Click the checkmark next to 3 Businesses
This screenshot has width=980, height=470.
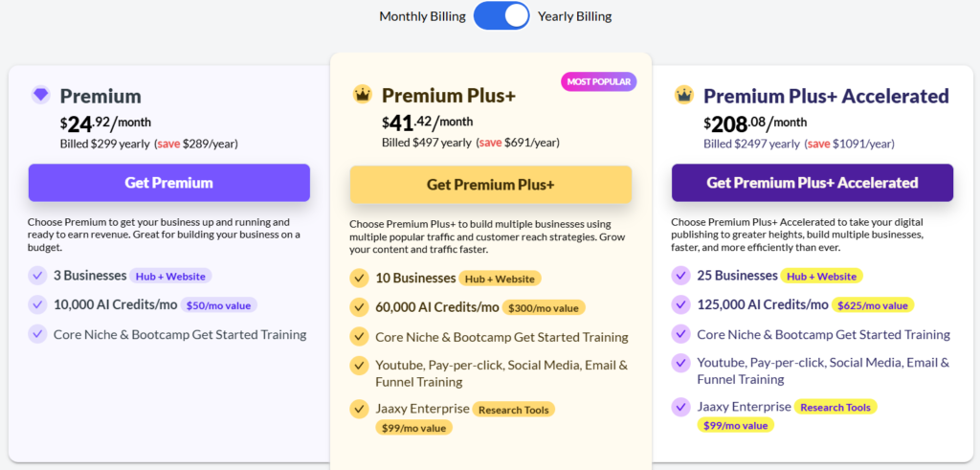37,276
